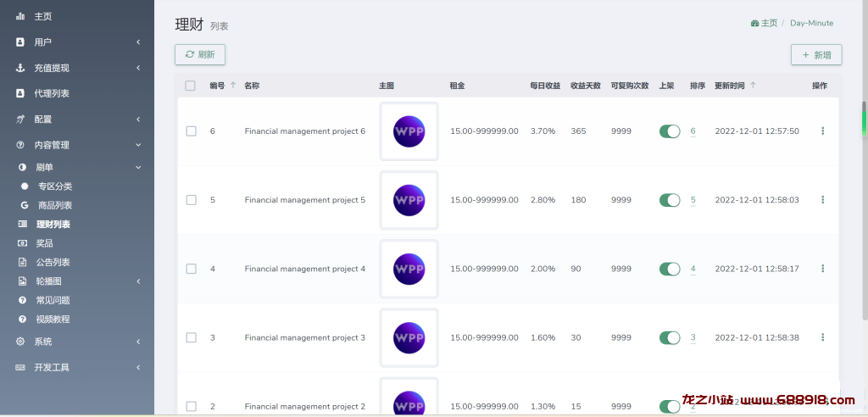Viewport: 868px width, 417px height.
Task: Click the gear icon beside 系统
Action: (x=20, y=342)
